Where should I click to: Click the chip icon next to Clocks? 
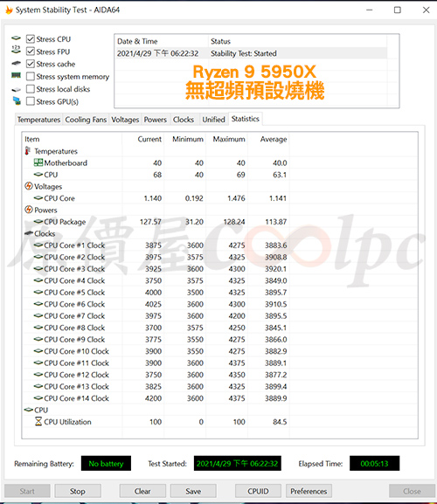pos(29,233)
